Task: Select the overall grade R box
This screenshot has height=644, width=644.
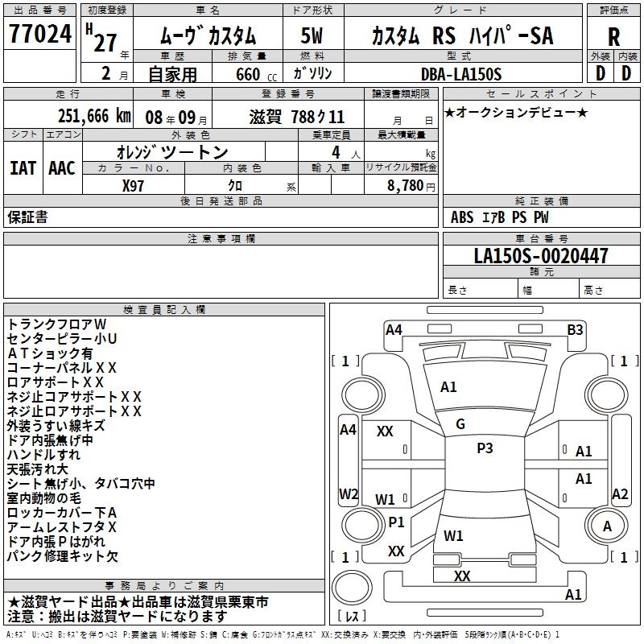Action: (x=613, y=37)
